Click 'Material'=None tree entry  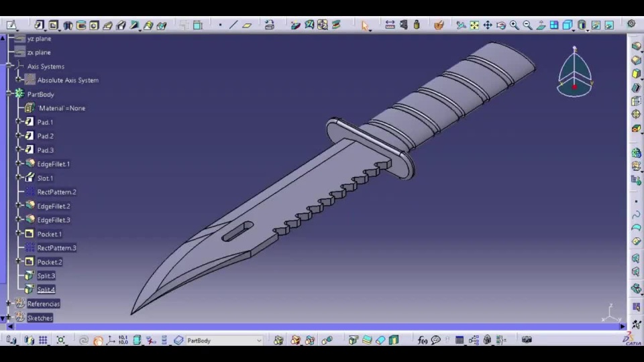[x=62, y=109]
